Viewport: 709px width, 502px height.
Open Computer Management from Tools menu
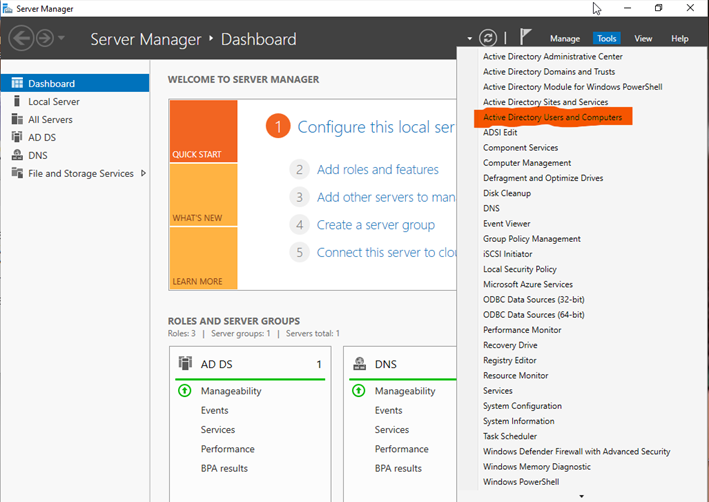pyautogui.click(x=527, y=163)
